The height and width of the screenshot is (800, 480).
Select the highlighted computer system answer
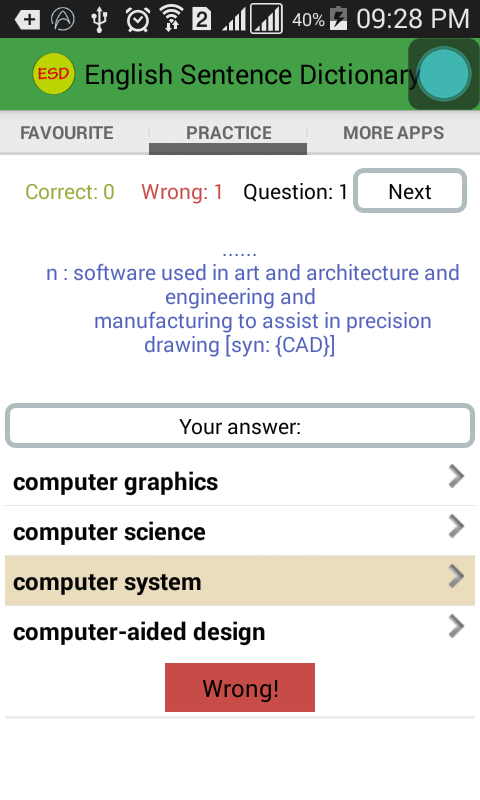[240, 581]
